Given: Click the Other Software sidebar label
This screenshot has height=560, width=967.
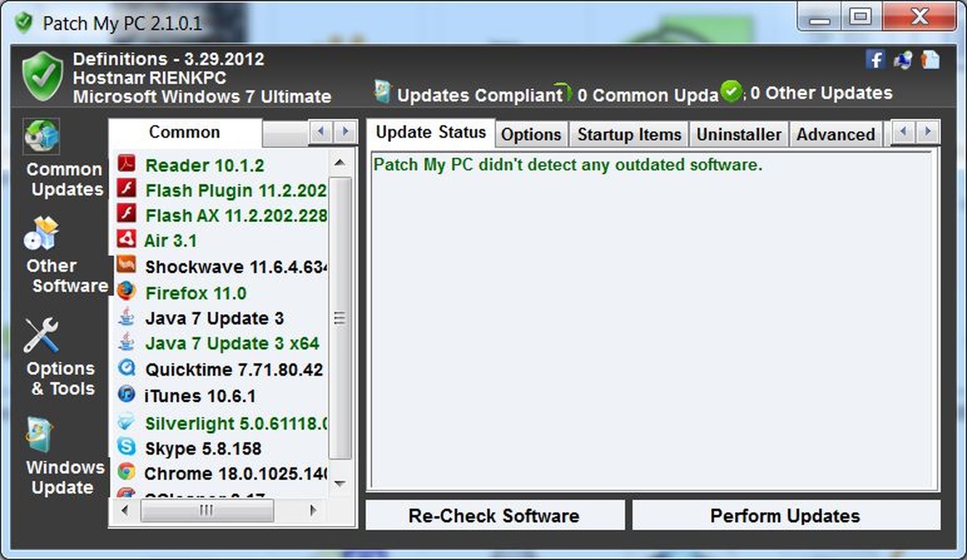Looking at the screenshot, I should click(x=67, y=276).
